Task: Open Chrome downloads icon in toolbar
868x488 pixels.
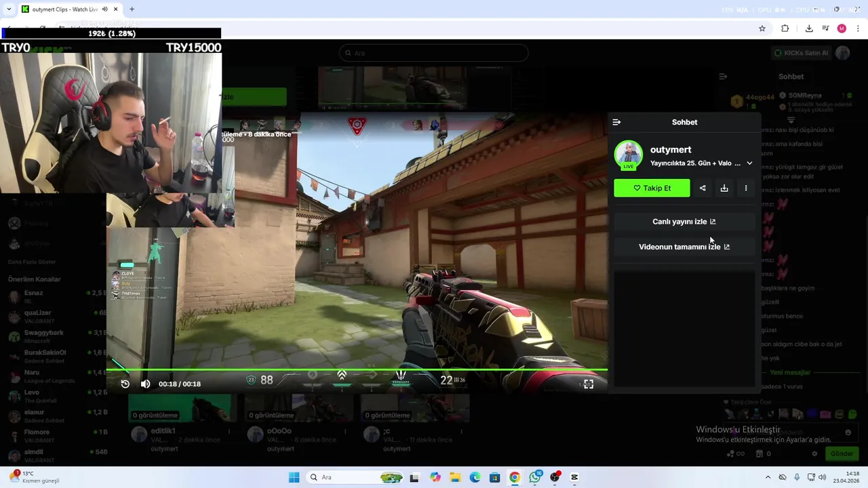Action: tap(809, 28)
